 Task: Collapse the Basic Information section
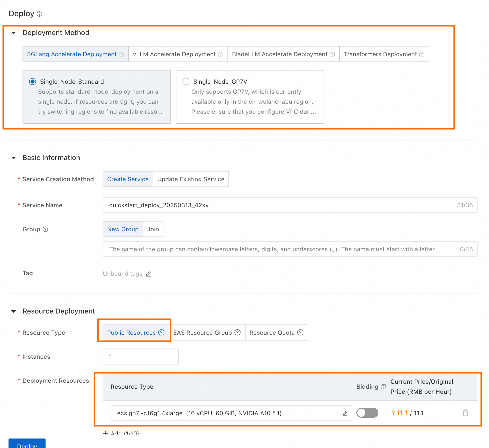14,158
